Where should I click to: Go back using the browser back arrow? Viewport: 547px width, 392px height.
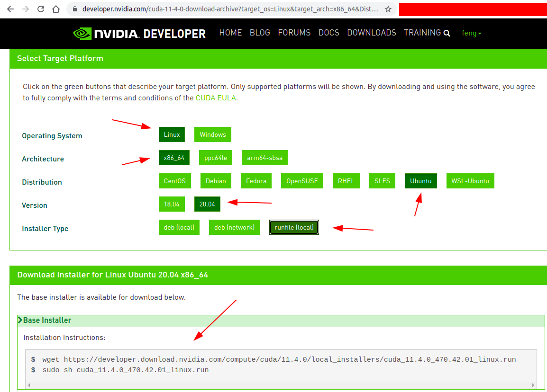point(10,9)
